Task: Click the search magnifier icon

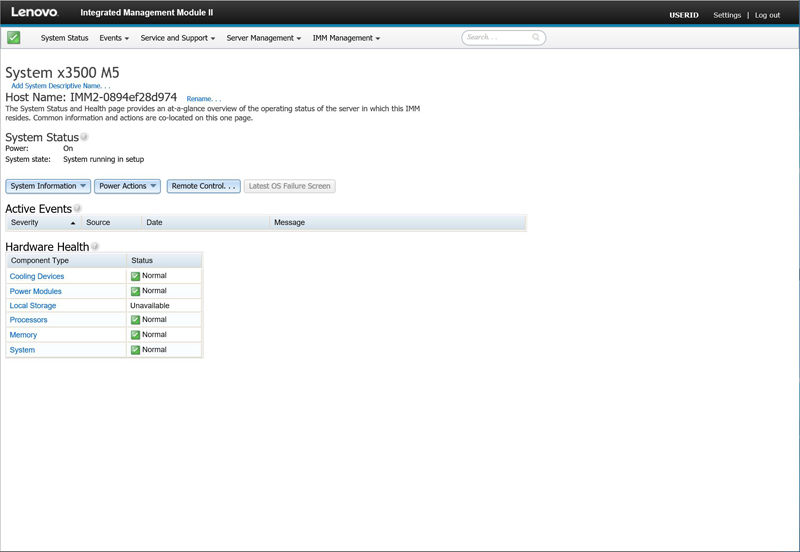Action: click(x=536, y=37)
